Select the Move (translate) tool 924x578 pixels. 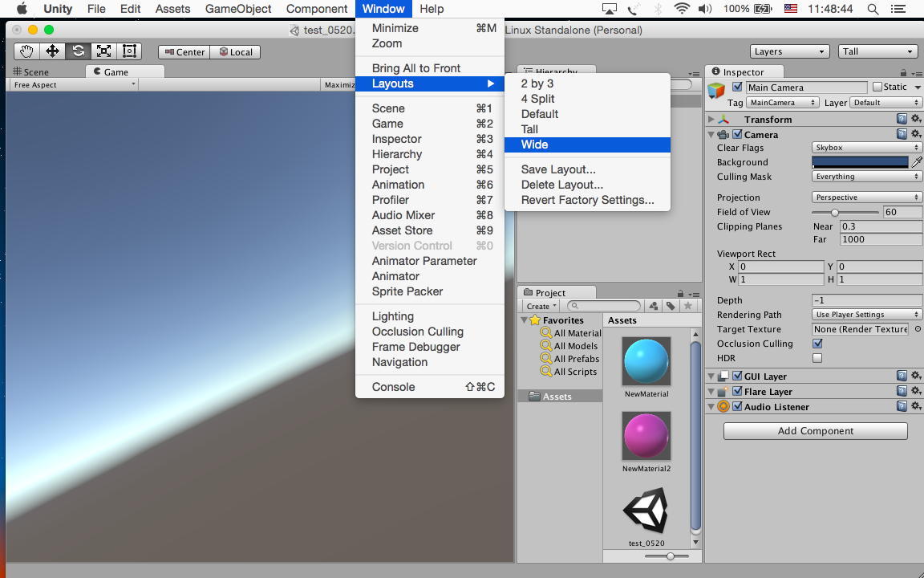[x=52, y=51]
